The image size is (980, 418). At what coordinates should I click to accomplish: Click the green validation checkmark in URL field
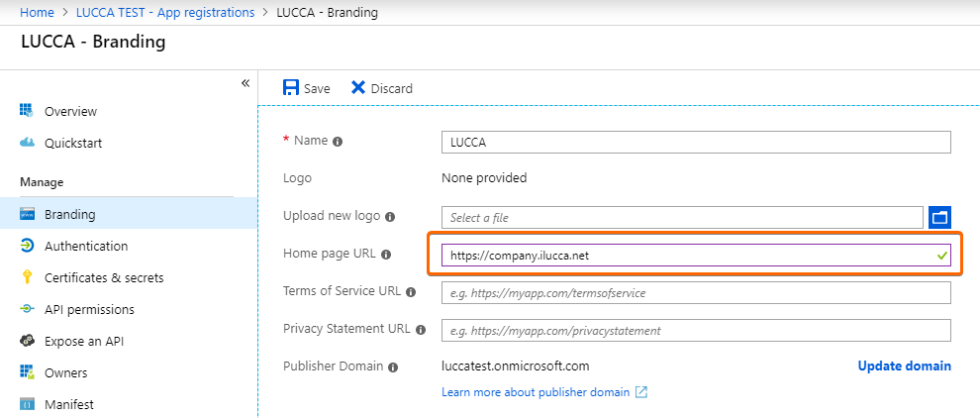coord(941,256)
